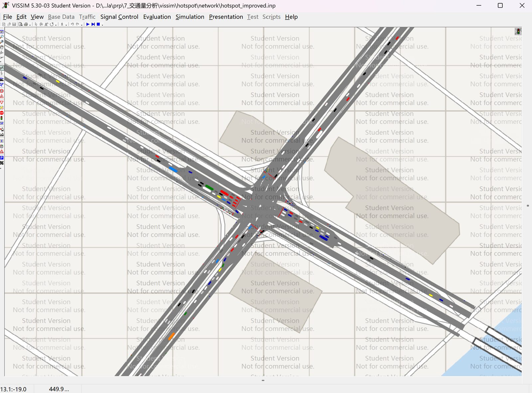Screen dimensions: 532x393
Task: Select the speed limit 50 sign tool
Action: (x=2, y=91)
